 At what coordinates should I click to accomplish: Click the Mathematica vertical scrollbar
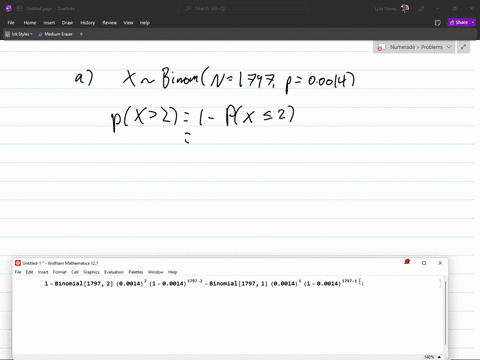pyautogui.click(x=445, y=313)
